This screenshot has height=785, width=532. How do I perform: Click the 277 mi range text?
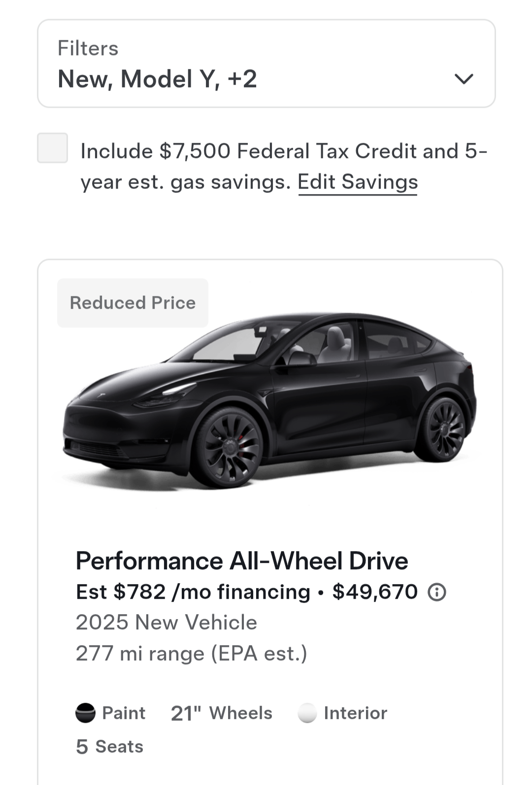point(191,654)
